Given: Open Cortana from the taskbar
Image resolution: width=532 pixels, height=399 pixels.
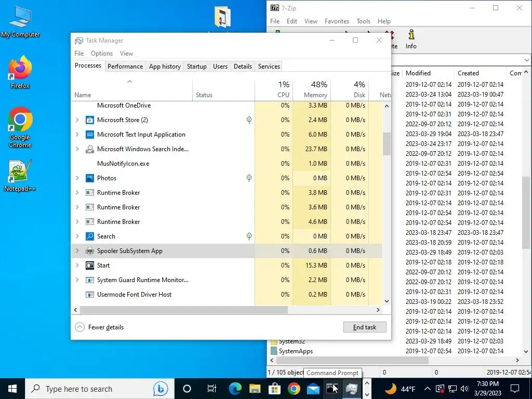Looking at the screenshot, I should click(187, 389).
